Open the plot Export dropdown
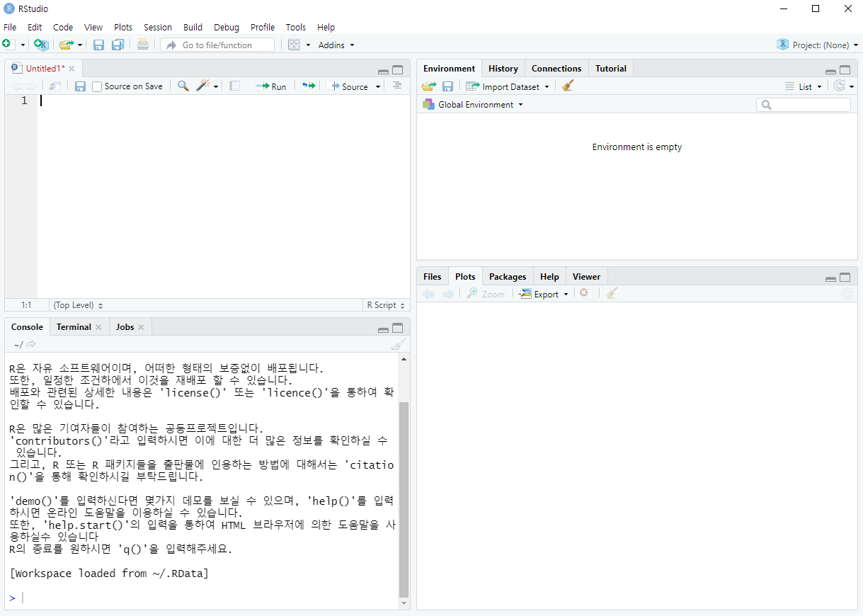The height and width of the screenshot is (616, 863). point(544,294)
